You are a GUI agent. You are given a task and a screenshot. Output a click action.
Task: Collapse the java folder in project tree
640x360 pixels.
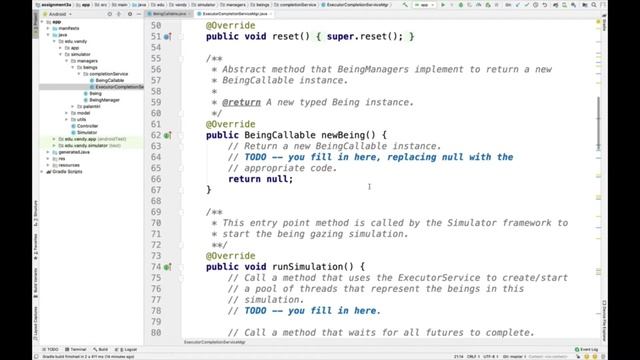(48, 35)
